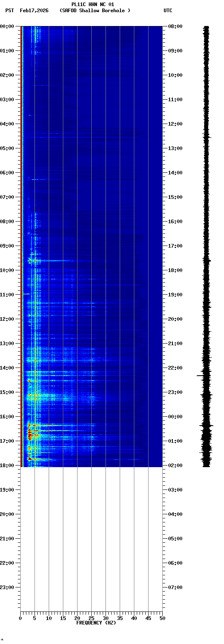Viewport: 224px width, 644px height.
Task: Click the 12:00 label on the PST axis
Action: click(x=8, y=319)
